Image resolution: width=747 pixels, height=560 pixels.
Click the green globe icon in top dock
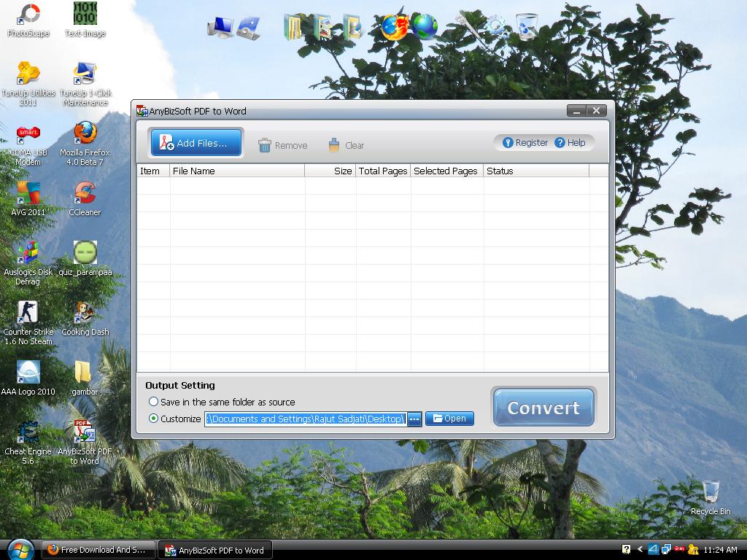(424, 27)
